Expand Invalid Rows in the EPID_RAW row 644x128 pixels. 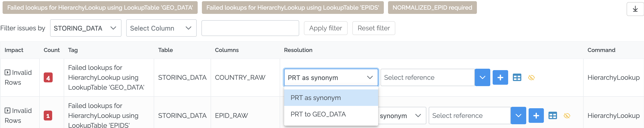pyautogui.click(x=8, y=110)
